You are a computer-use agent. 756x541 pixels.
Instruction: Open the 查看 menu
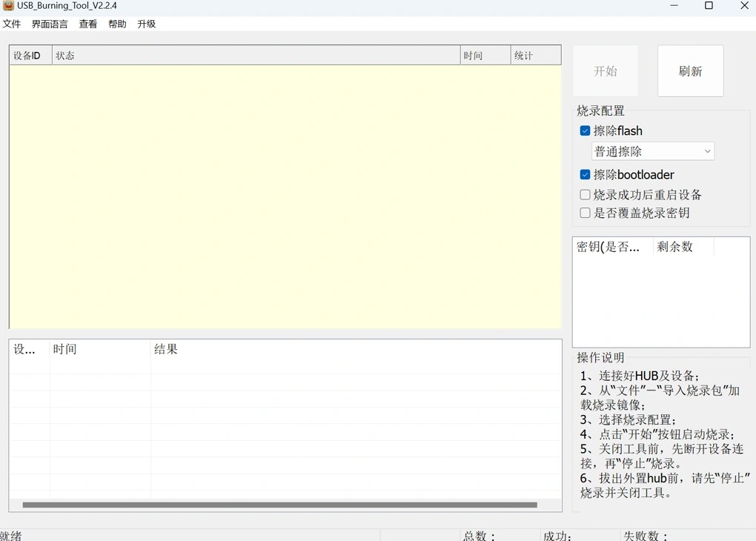point(88,24)
